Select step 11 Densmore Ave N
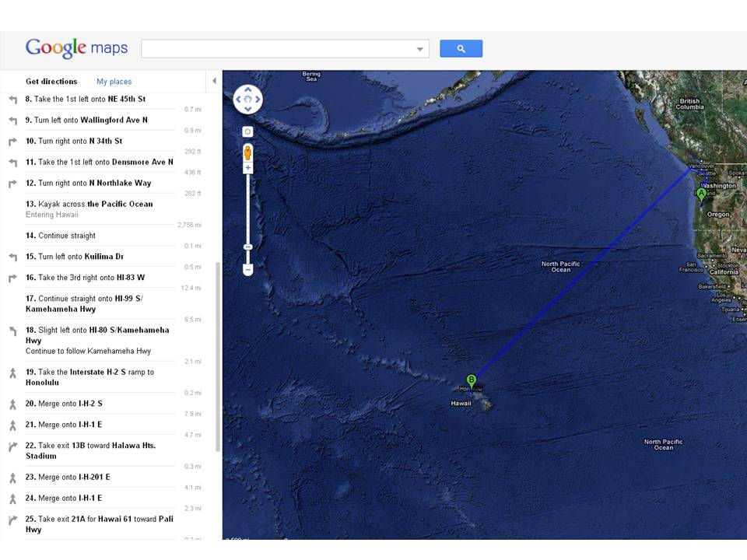The height and width of the screenshot is (560, 747). coord(100,162)
